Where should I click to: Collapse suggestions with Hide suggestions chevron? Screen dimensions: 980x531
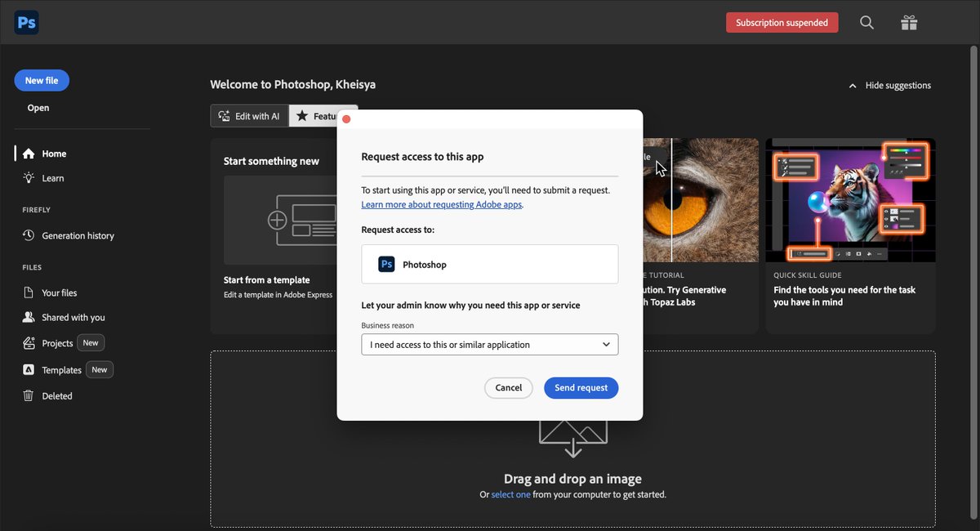click(853, 85)
